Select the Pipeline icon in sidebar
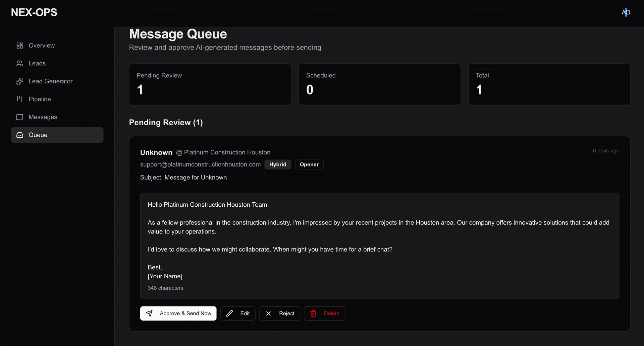The width and height of the screenshot is (644, 346). click(x=19, y=99)
